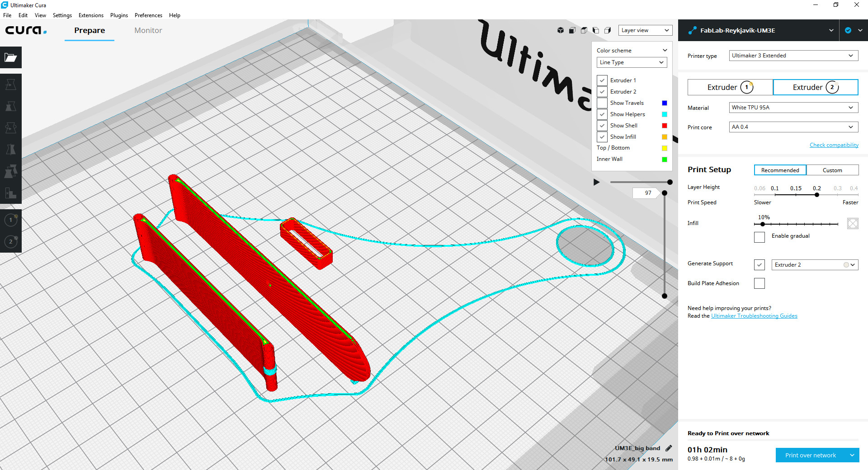Open the Printer type dropdown
The height and width of the screenshot is (470, 868).
(793, 56)
